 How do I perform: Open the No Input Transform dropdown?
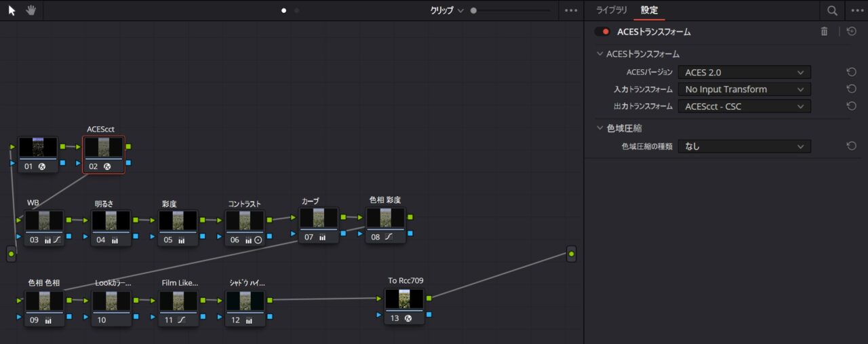(744, 89)
